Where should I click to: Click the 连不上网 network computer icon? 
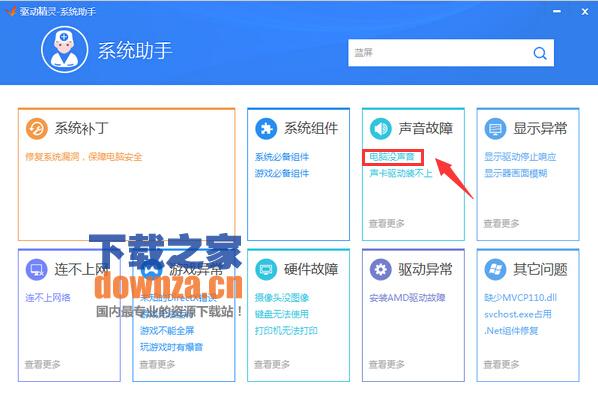[x=37, y=269]
